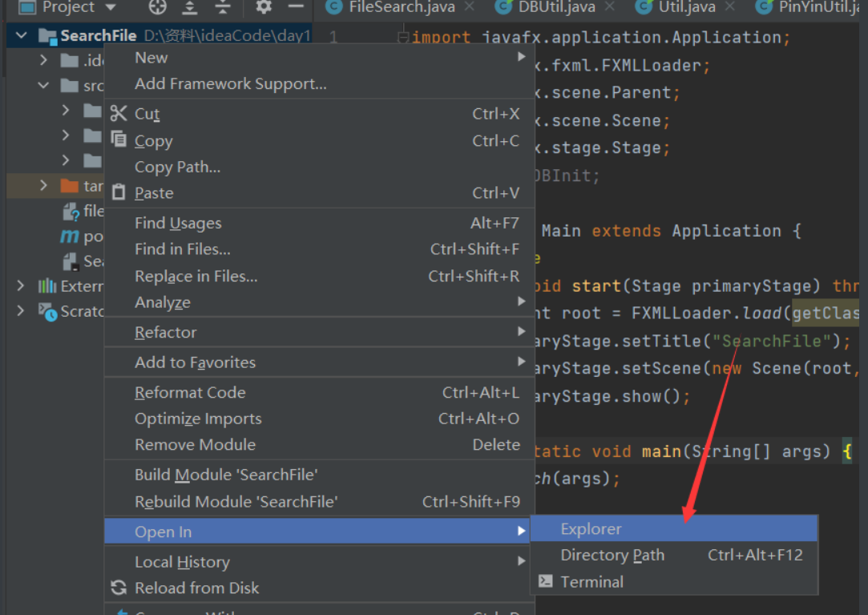Click the External Libraries icon
Screen dimensions: 868x615
click(47, 286)
